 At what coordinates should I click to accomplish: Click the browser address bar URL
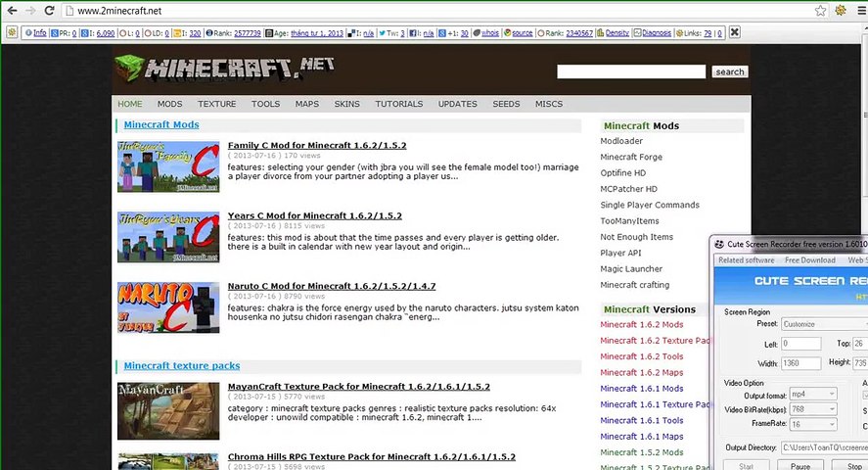119,11
